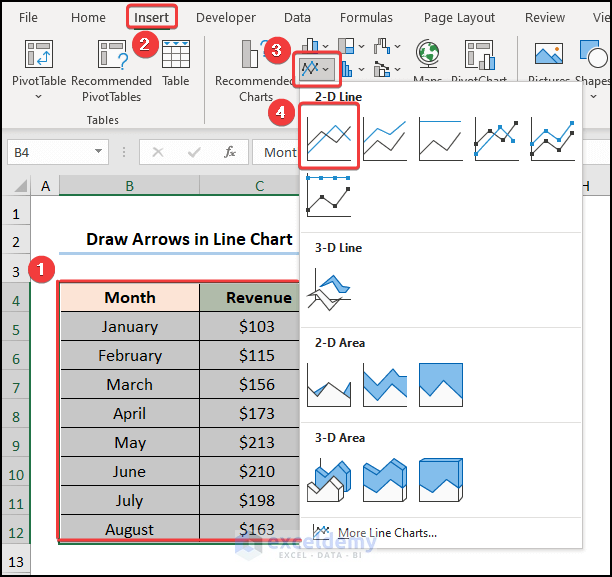Choose the Stacked Line chart type
The image size is (612, 577).
coord(384,137)
